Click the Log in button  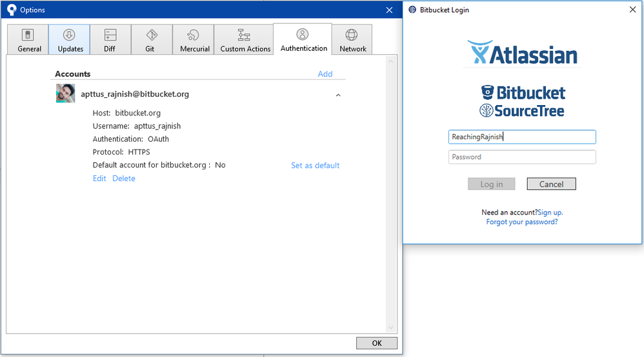point(491,184)
